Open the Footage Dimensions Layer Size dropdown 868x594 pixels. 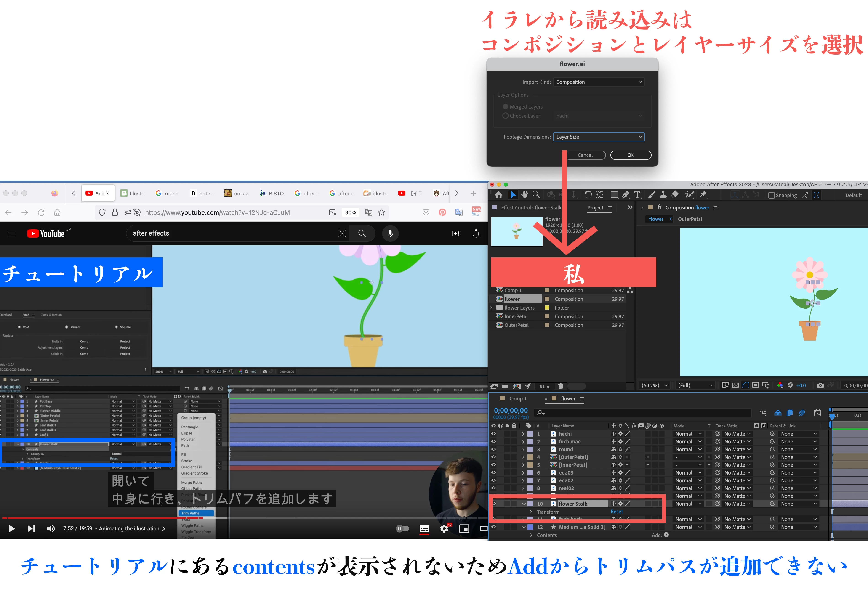click(599, 137)
